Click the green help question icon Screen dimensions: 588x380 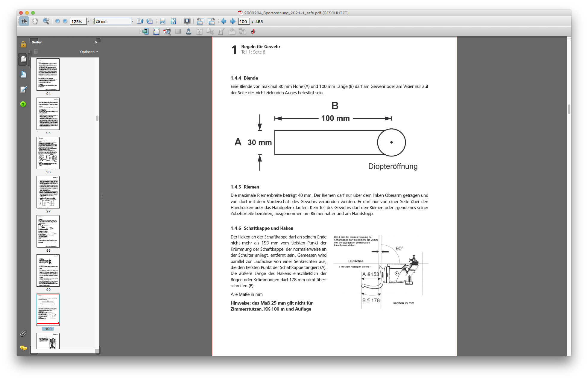click(23, 104)
